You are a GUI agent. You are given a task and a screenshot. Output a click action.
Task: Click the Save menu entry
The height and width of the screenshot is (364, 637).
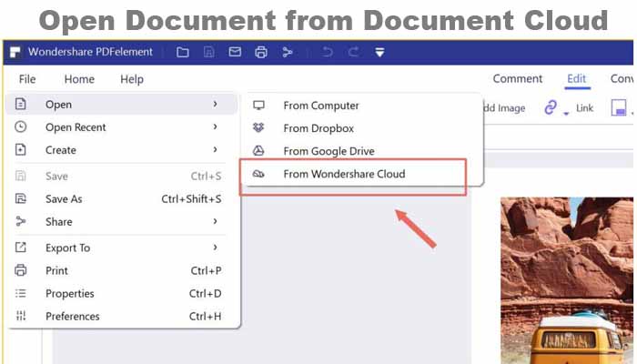121,176
